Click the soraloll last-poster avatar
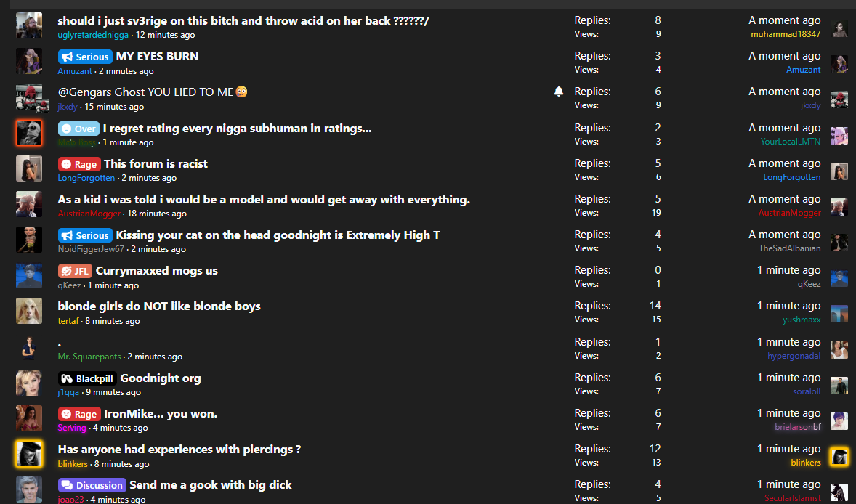 [839, 385]
